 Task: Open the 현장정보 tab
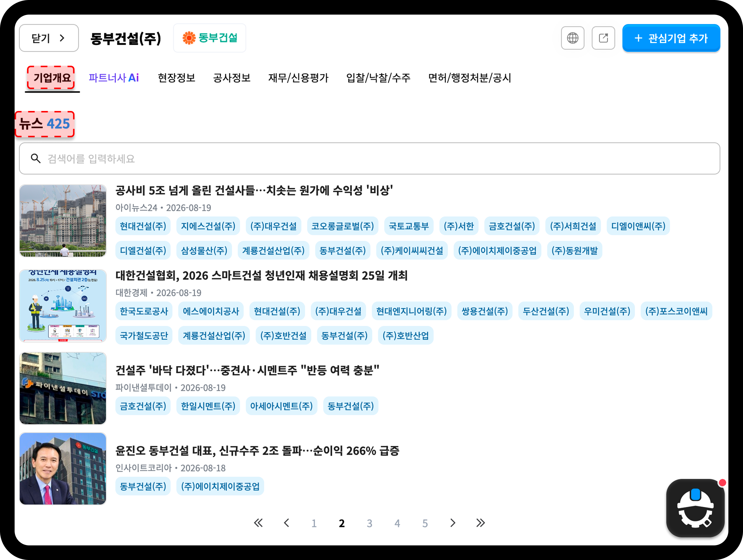(177, 78)
